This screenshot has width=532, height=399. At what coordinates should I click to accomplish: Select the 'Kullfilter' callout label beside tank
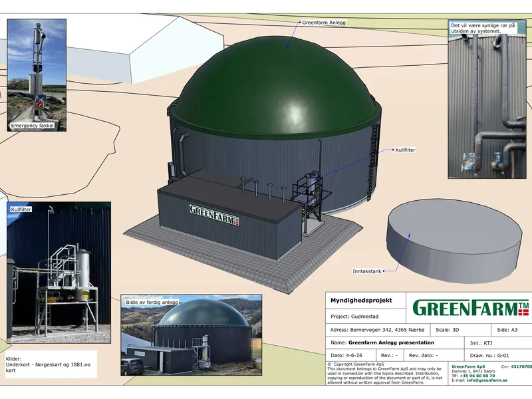click(x=405, y=150)
